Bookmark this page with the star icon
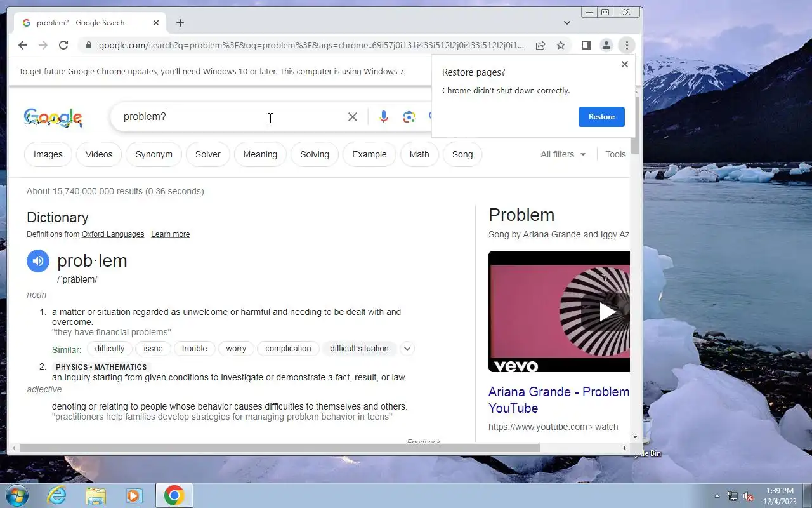The width and height of the screenshot is (812, 508). tap(561, 45)
